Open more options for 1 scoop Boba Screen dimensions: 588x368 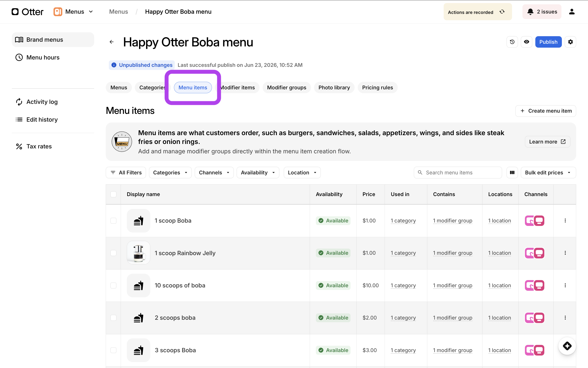click(x=565, y=221)
